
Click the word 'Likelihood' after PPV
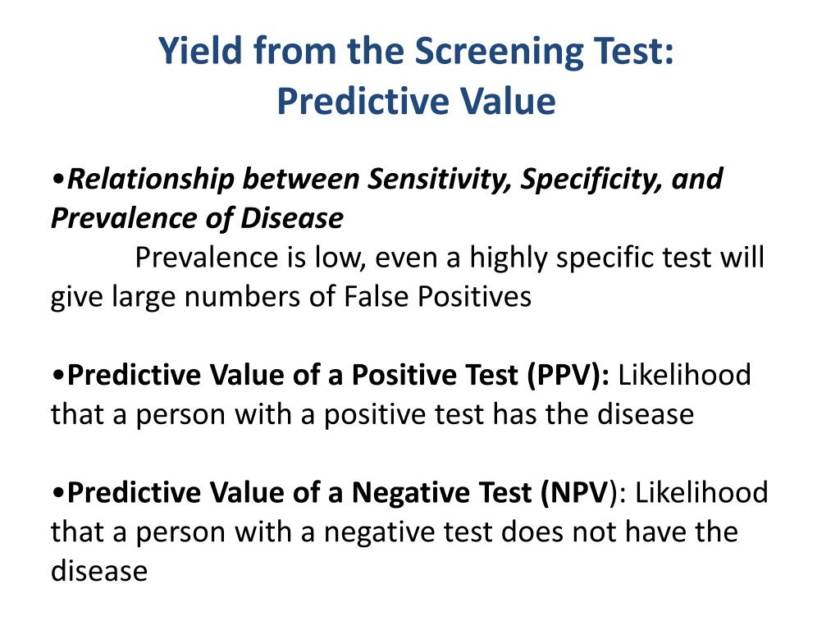click(x=685, y=374)
